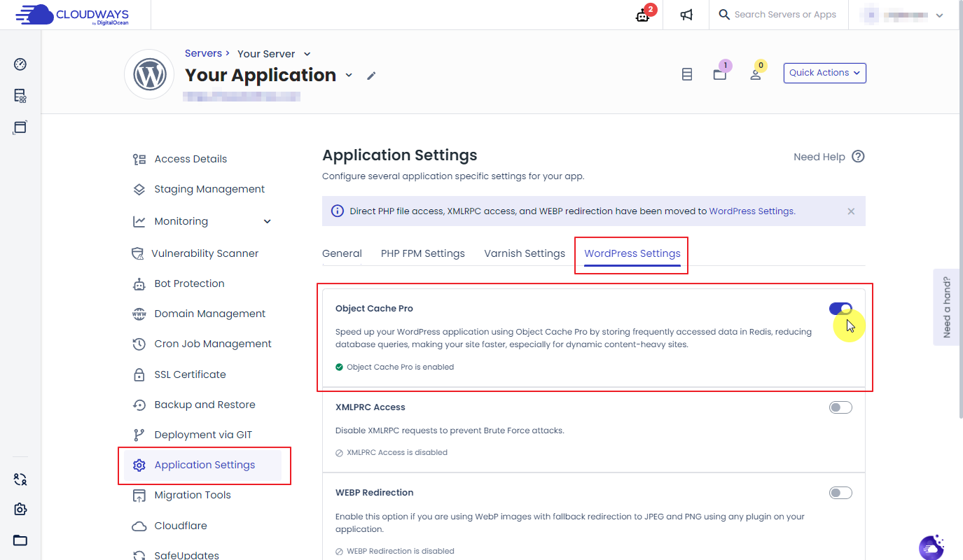This screenshot has width=963, height=560.
Task: Enable the WEBP Redirection toggle
Action: (x=840, y=493)
